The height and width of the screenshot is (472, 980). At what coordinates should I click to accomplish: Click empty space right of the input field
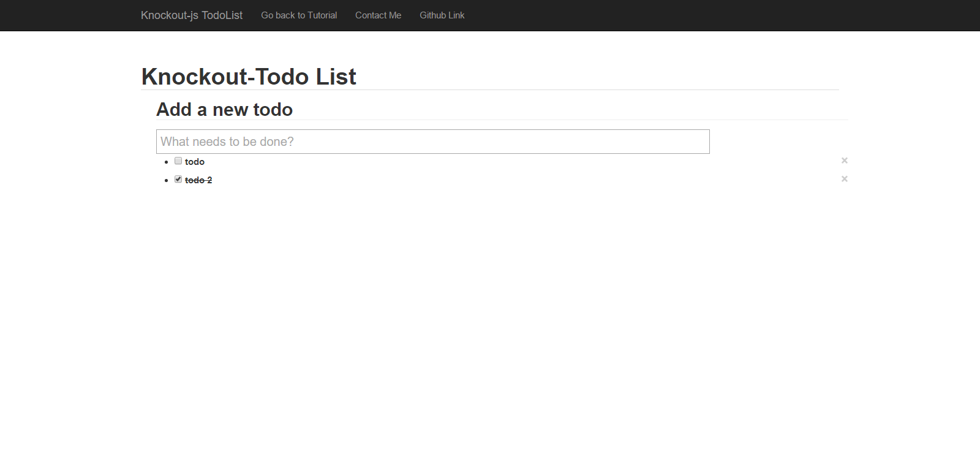[x=778, y=142]
